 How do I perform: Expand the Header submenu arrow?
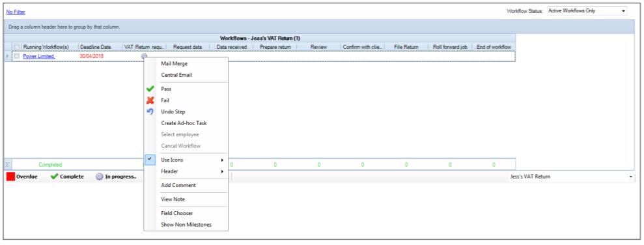coord(222,171)
